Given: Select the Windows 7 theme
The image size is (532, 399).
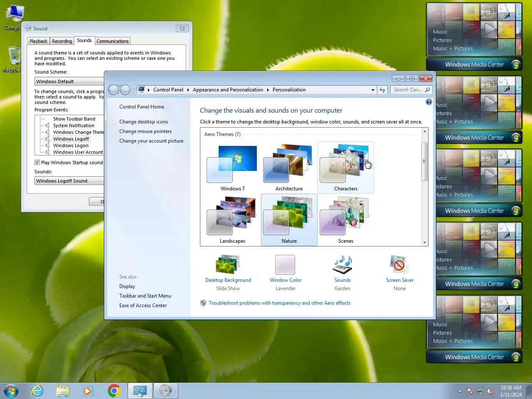Looking at the screenshot, I should pyautogui.click(x=233, y=167).
